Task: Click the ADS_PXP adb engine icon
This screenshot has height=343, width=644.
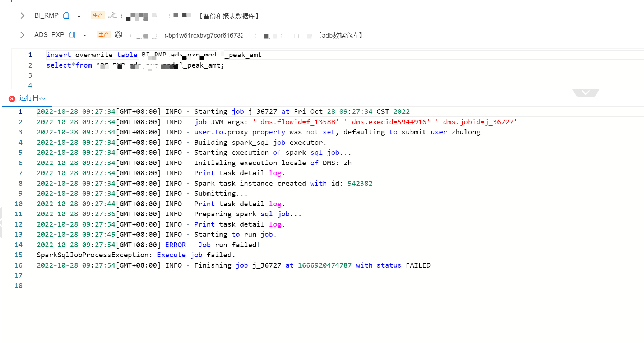Action: pyautogui.click(x=118, y=34)
